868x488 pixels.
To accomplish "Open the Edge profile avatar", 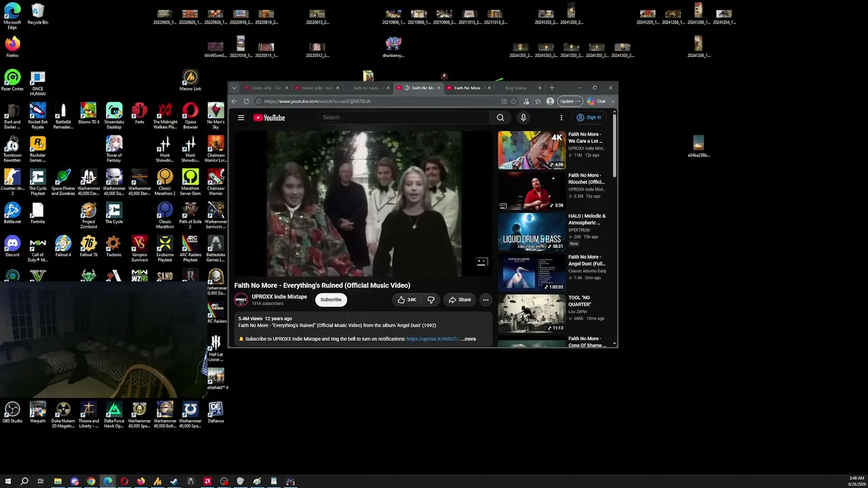I will pyautogui.click(x=550, y=102).
